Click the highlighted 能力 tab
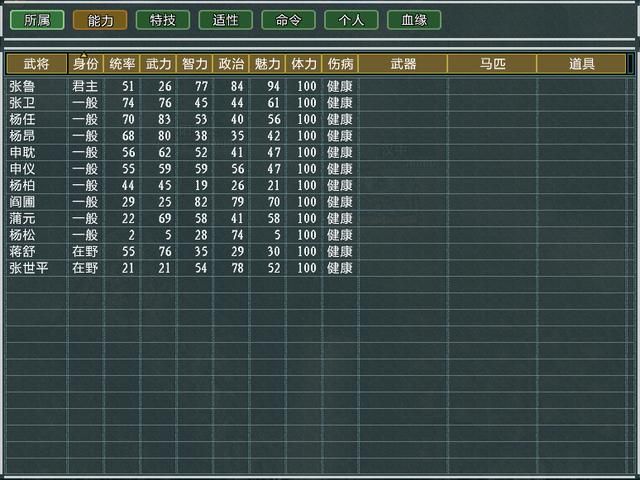Viewport: 640px width, 480px height. (x=100, y=20)
